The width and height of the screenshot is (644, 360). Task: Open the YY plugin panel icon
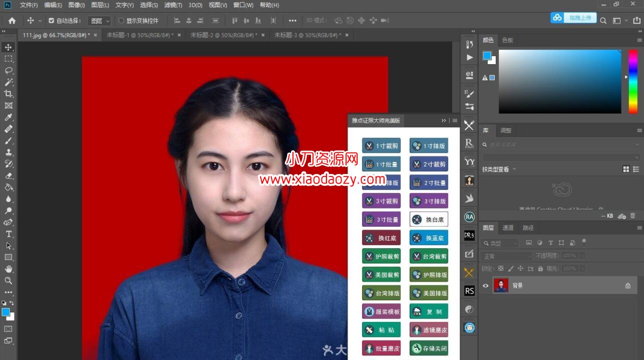[469, 161]
